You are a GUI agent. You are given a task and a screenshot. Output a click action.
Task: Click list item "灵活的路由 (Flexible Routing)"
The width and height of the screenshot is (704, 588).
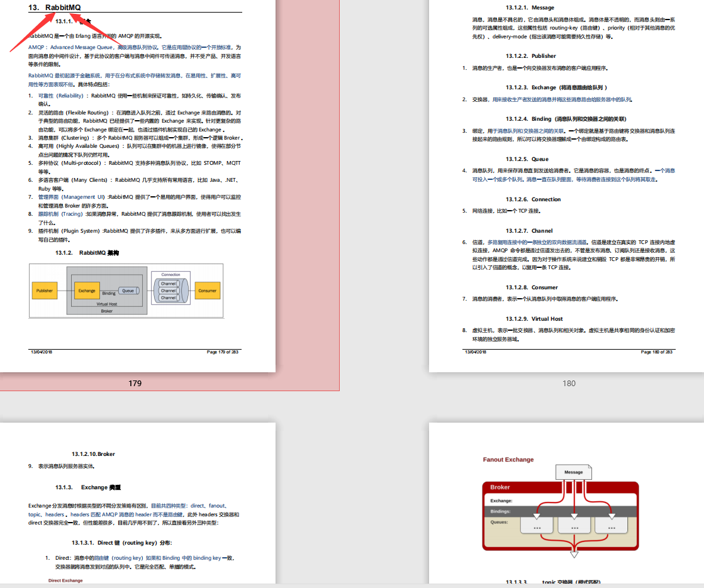(x=73, y=113)
